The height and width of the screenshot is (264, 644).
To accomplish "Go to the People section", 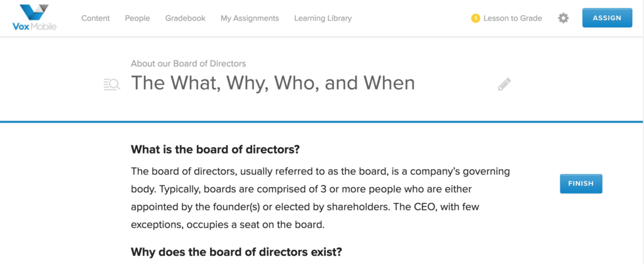I will (137, 18).
